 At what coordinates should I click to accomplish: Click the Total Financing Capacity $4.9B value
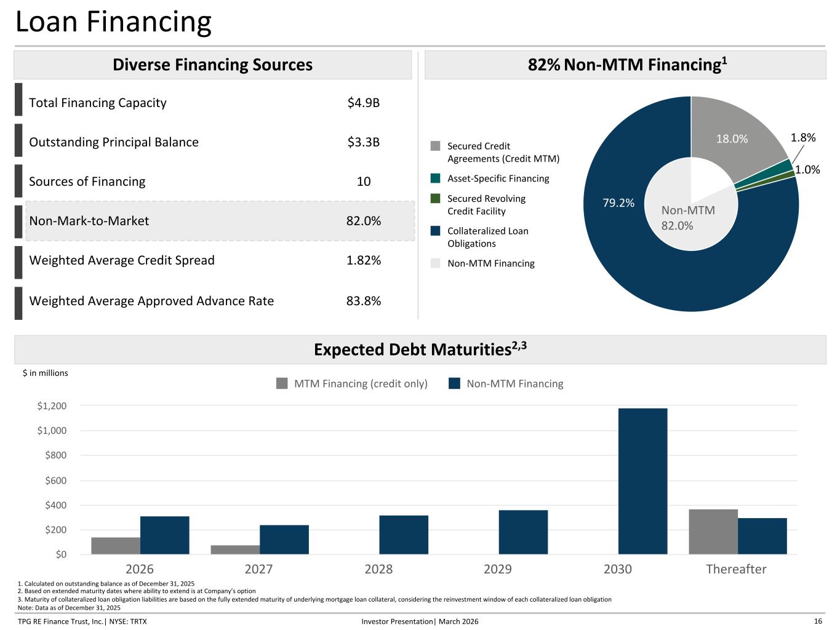coord(363,103)
